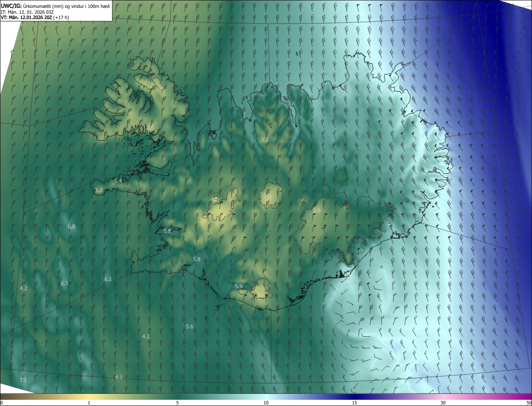This screenshot has width=532, height=406.
Task: Click the 0 tick on the colour scale
Action: click(2, 403)
